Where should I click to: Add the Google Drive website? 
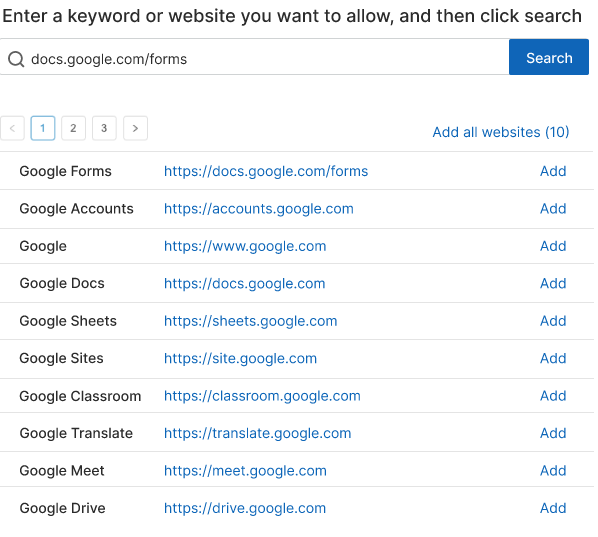click(x=553, y=508)
